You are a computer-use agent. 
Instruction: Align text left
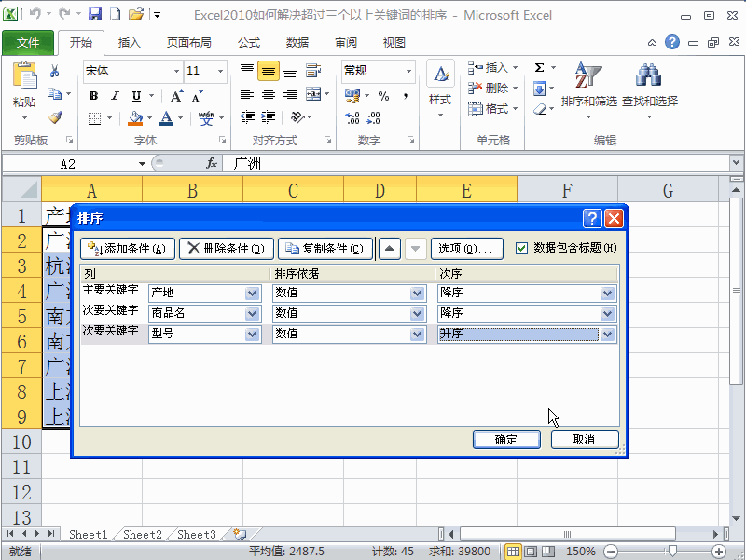[247, 94]
